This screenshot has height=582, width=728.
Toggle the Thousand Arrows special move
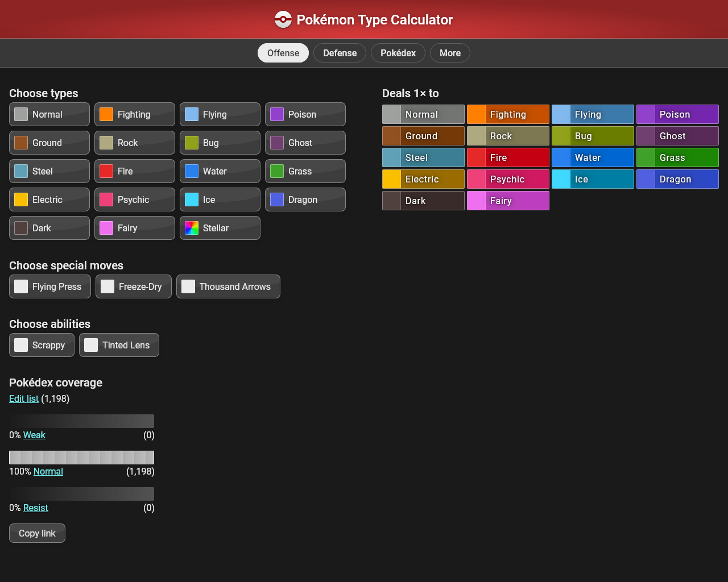228,286
